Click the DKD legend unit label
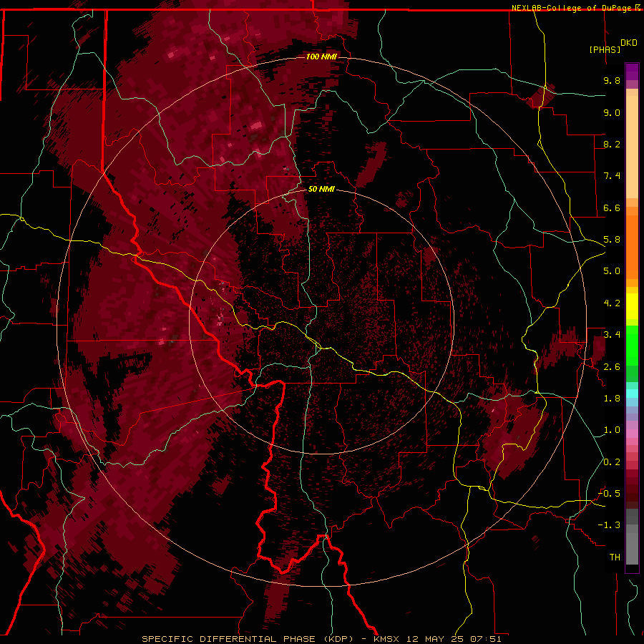The image size is (644, 644). tap(629, 43)
